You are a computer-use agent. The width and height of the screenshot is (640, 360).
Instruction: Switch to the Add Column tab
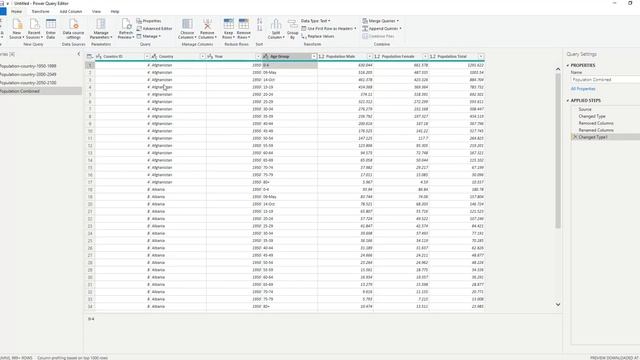tap(71, 11)
